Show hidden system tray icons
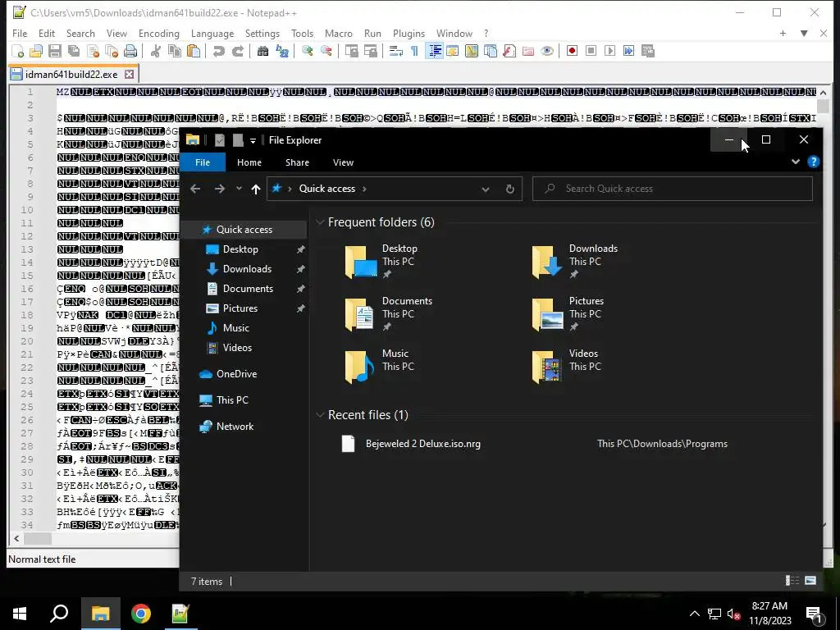Image resolution: width=840 pixels, height=630 pixels. (x=694, y=614)
